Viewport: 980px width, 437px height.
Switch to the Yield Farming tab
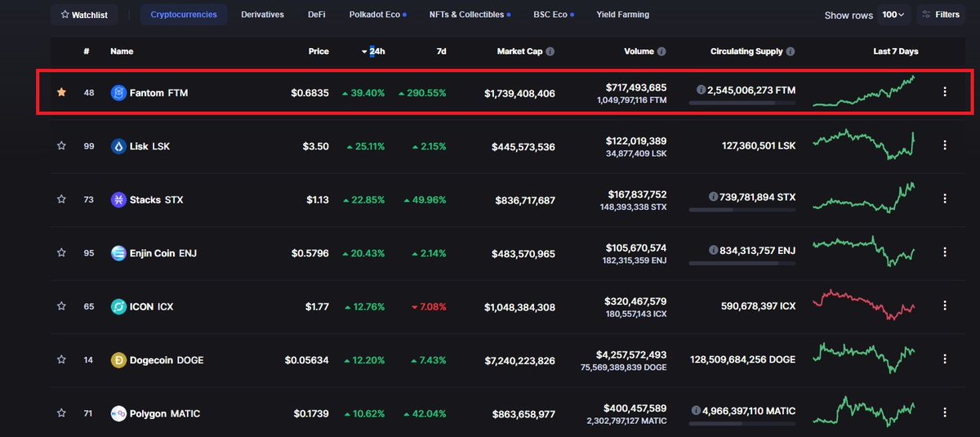623,15
